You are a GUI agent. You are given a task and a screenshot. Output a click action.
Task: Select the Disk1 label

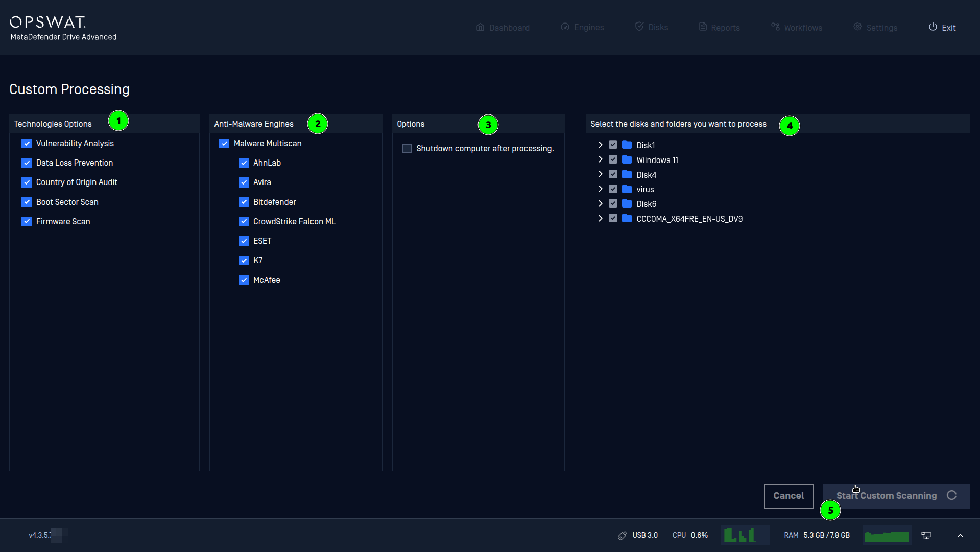(646, 146)
